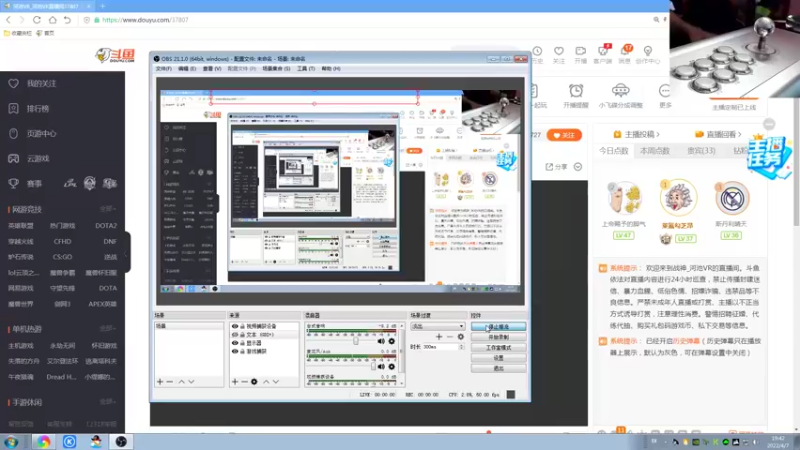Add a source with plus icon
The image size is (800, 450).
tap(235, 382)
